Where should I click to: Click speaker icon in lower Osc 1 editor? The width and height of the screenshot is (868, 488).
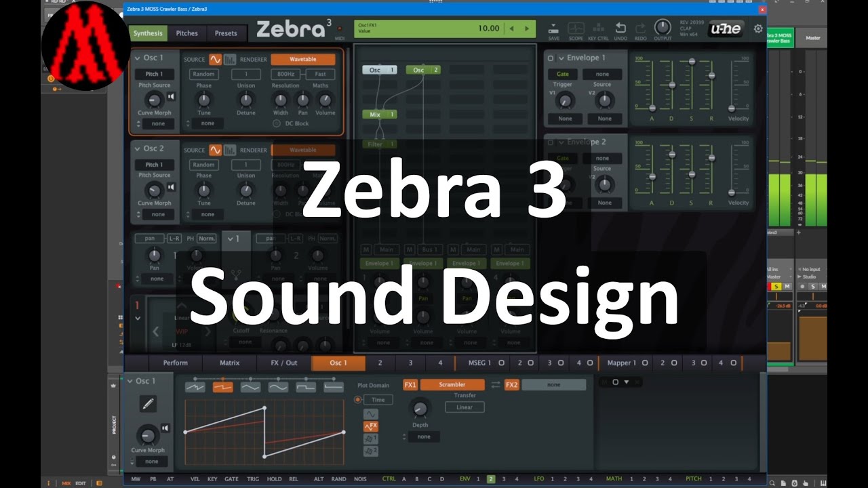click(164, 428)
